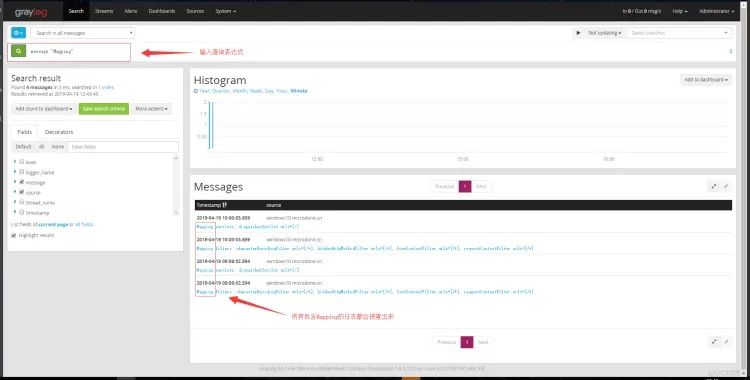Screen dimensions: 750x380
Task: Open the Help menu
Action: tap(680, 11)
